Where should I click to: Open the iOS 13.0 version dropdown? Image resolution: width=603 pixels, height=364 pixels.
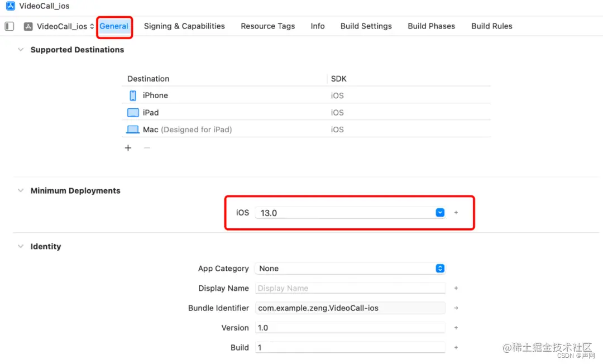tap(440, 213)
